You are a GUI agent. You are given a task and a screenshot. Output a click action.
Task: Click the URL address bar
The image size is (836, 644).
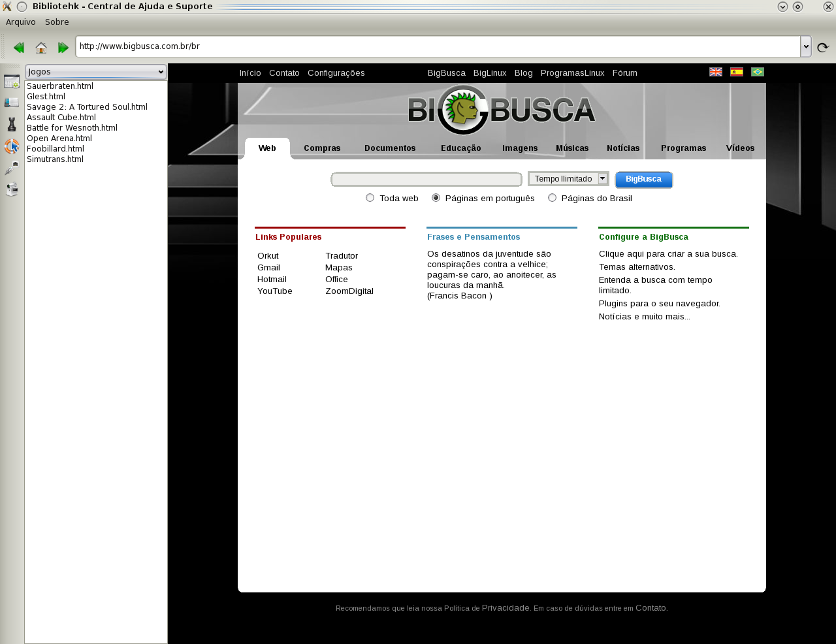(x=438, y=46)
